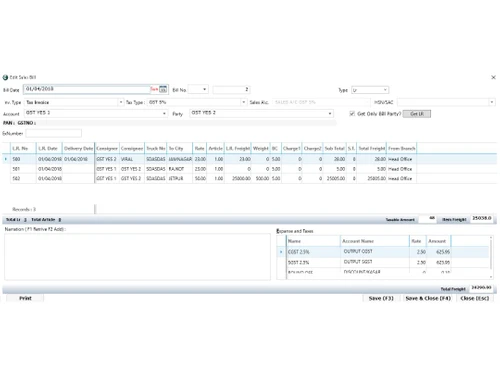Click the Items Freight value field
The image size is (500, 375).
click(x=482, y=218)
